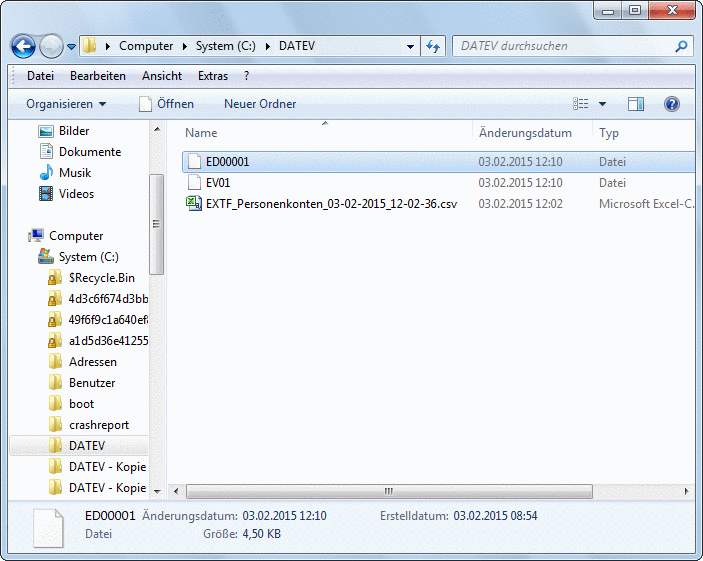Viewport: 703px width, 561px height.
Task: Select file name EV01
Action: pyautogui.click(x=218, y=183)
